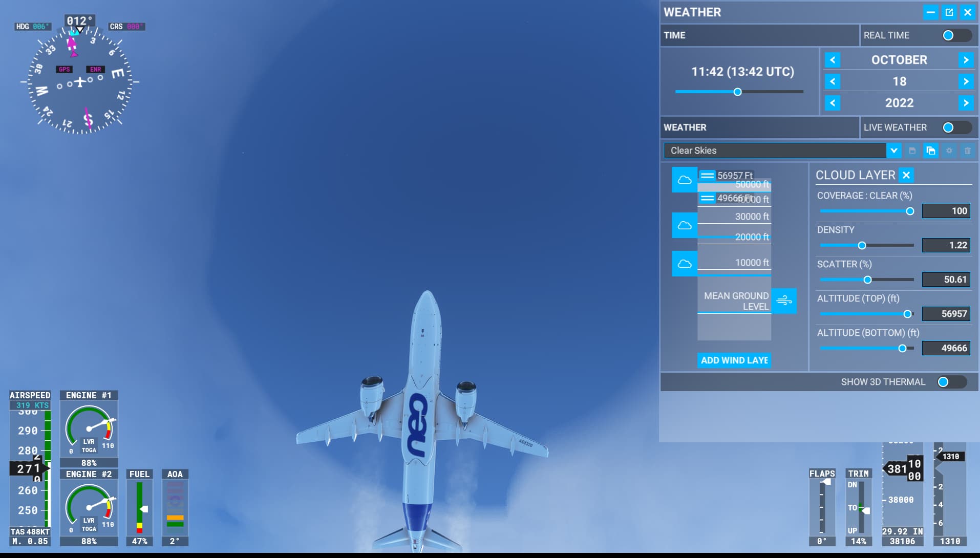980x558 pixels.
Task: Click the Coverage value field 100
Action: [946, 211]
